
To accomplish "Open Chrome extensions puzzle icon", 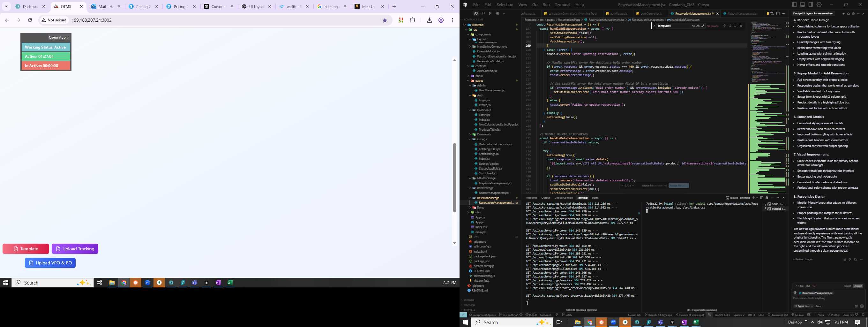I will click(x=412, y=20).
